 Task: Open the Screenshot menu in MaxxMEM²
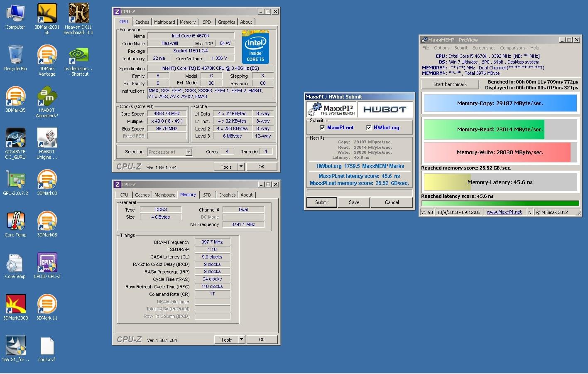click(484, 48)
